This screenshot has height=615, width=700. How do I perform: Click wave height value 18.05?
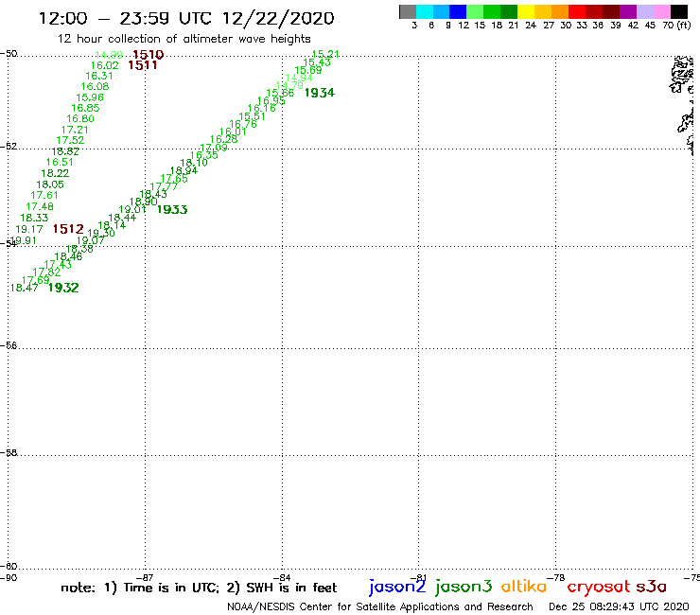50,184
